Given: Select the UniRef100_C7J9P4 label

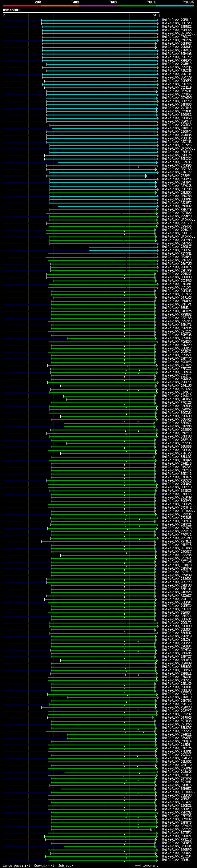Looking at the screenshot, I should coord(177,176).
